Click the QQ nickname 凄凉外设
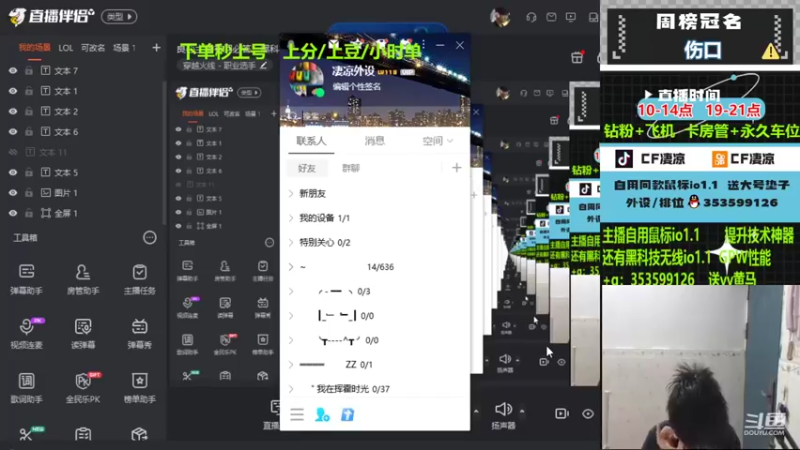 (353, 71)
